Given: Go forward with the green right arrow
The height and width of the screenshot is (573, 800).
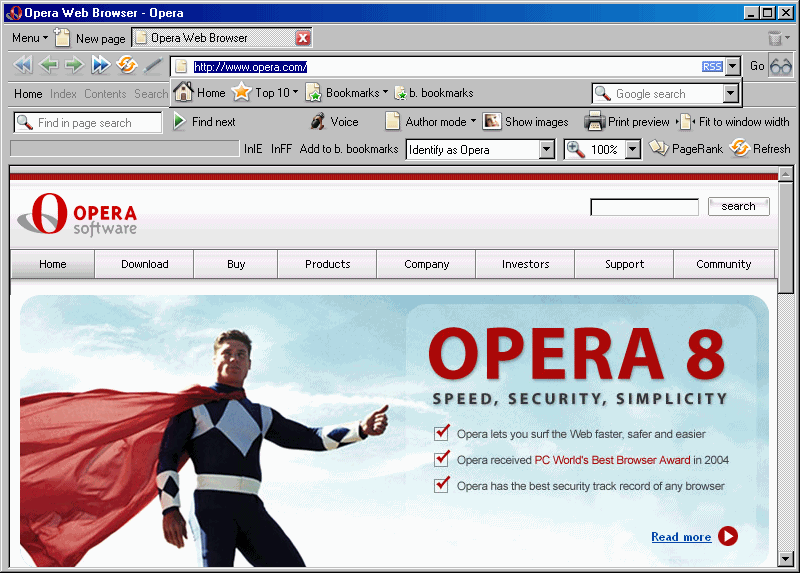Looking at the screenshot, I should [74, 65].
